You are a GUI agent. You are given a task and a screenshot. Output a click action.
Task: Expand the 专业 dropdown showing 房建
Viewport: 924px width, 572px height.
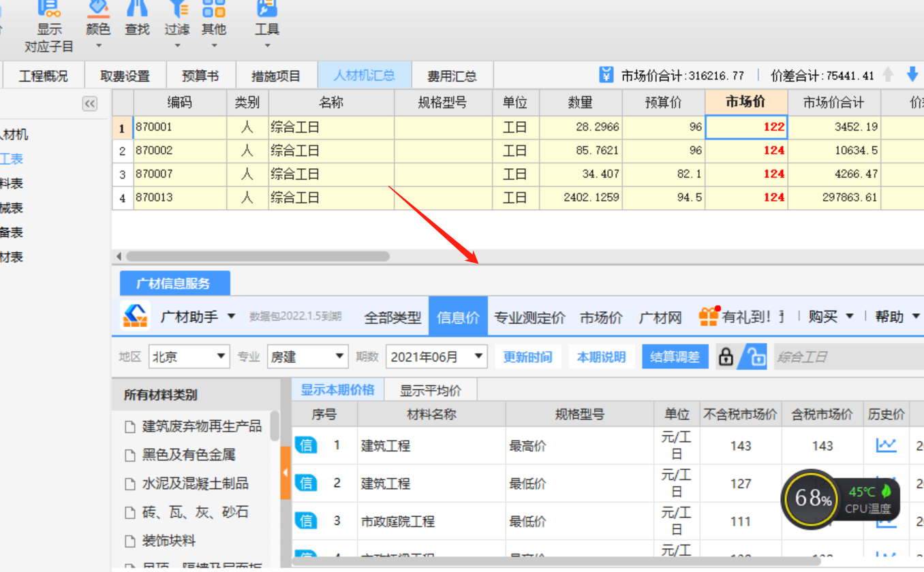coord(308,357)
